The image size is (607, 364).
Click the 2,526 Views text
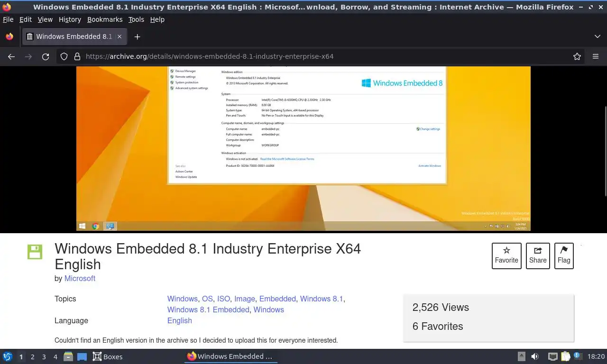[441, 307]
